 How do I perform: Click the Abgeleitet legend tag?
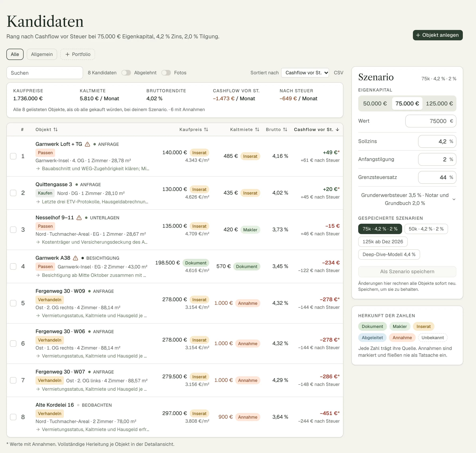(372, 338)
